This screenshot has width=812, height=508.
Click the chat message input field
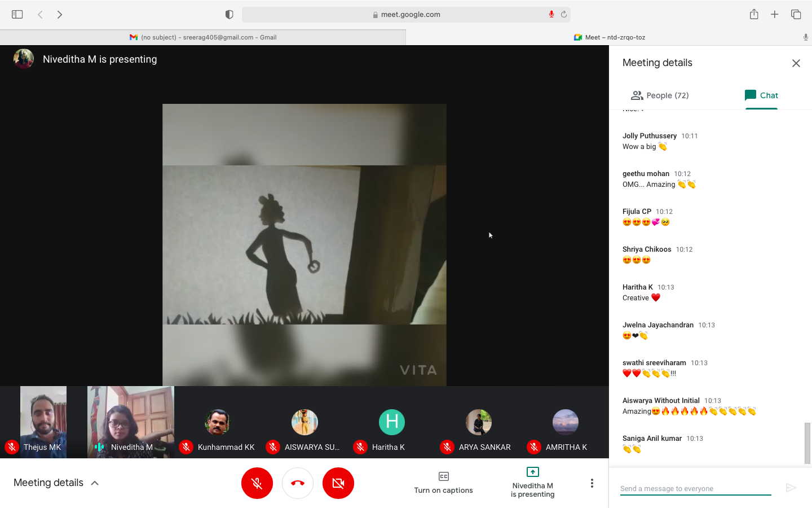695,489
